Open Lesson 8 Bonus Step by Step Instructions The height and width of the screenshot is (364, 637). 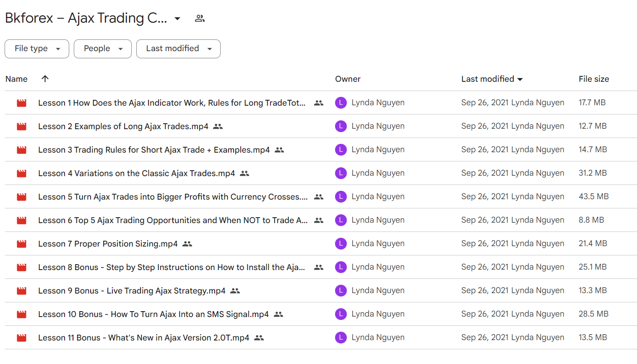[x=172, y=267]
